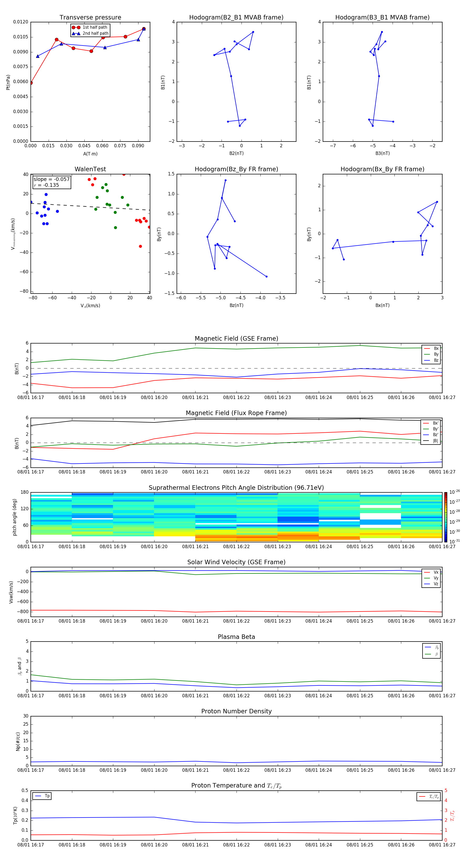
Task: Click the 'Proton Number Density' title
Action: point(236,711)
